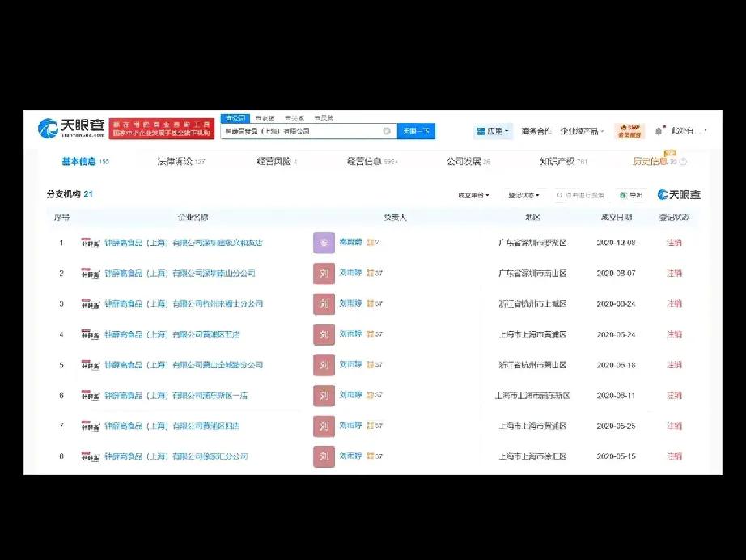Click the 广东省深圳市南山区 region cell

pyautogui.click(x=532, y=273)
